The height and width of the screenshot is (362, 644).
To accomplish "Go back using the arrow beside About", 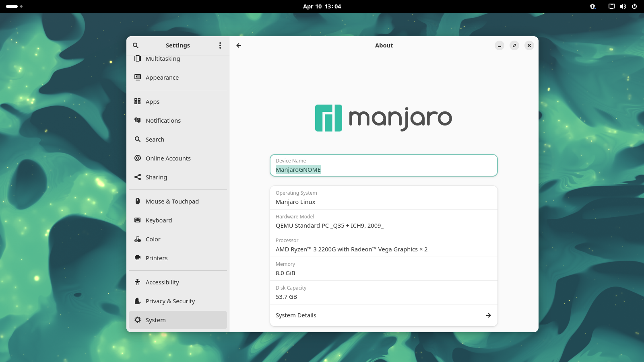I will pos(239,45).
